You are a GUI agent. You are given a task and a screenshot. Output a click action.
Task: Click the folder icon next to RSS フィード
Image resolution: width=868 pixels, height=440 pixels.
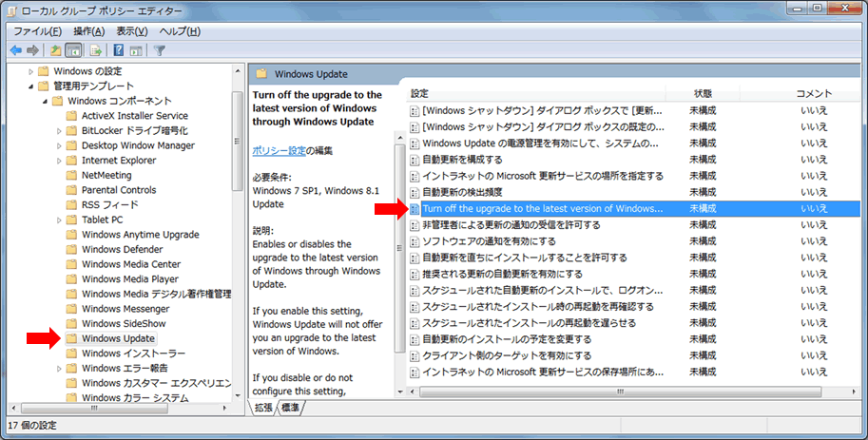click(71, 204)
